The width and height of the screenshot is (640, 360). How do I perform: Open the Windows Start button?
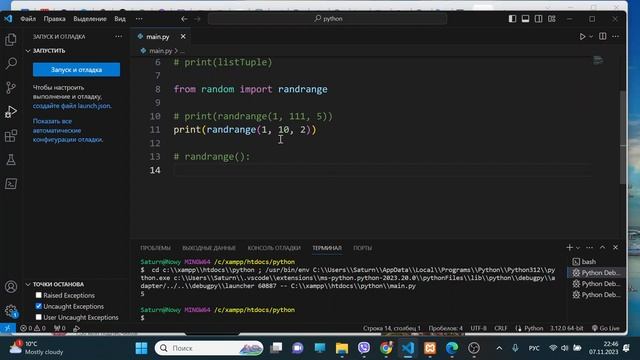(141, 348)
